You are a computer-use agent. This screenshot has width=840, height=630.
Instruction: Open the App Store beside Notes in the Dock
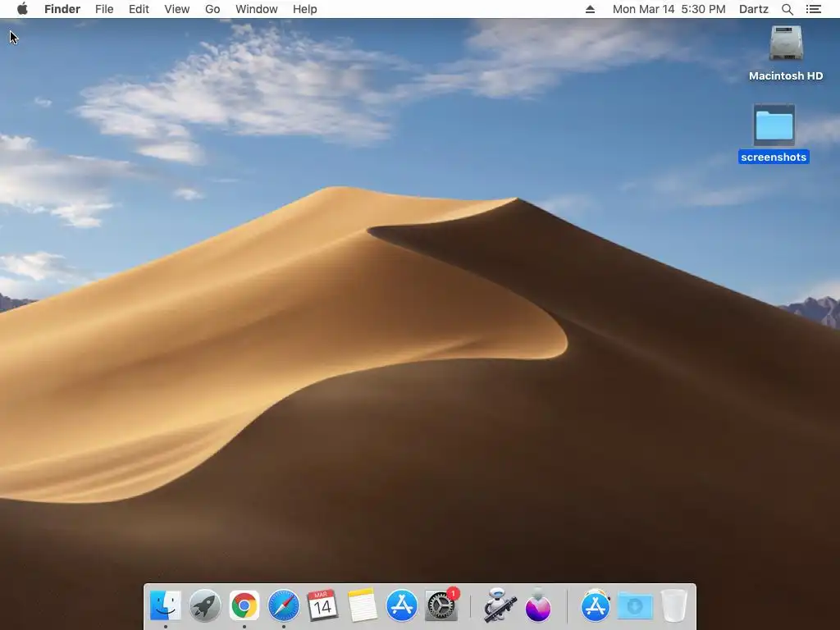tap(402, 605)
